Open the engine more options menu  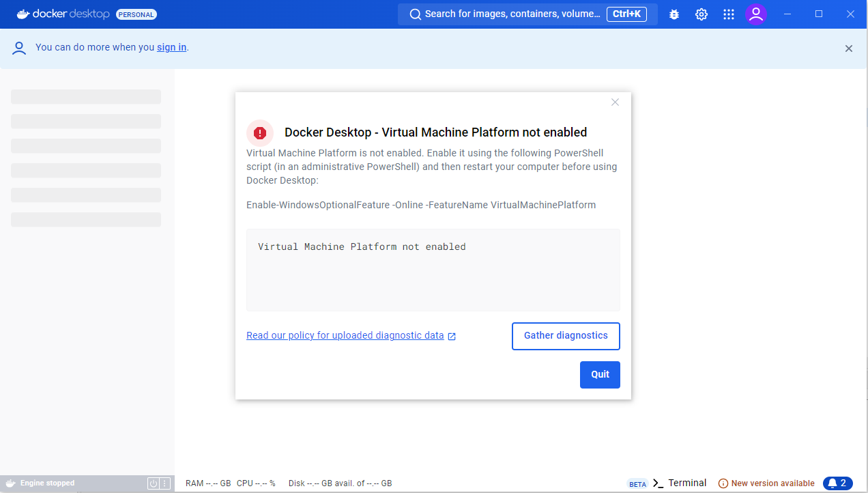pyautogui.click(x=164, y=483)
